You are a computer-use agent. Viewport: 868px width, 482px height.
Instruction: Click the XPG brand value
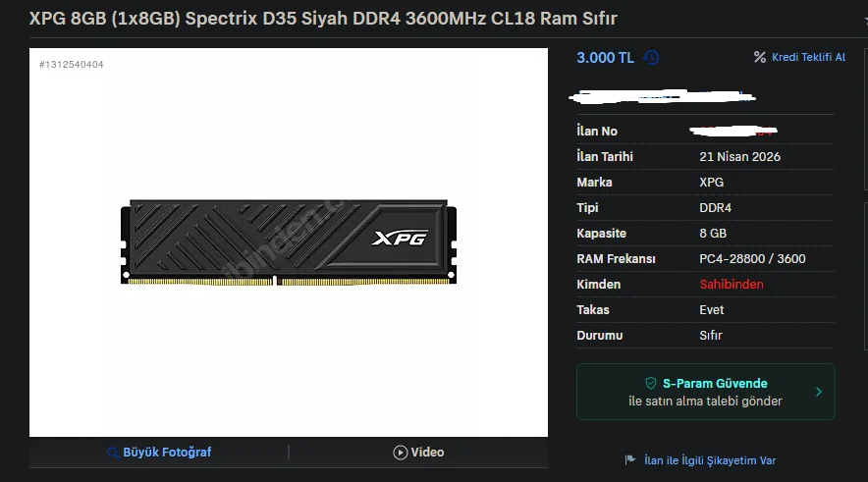[x=711, y=182]
